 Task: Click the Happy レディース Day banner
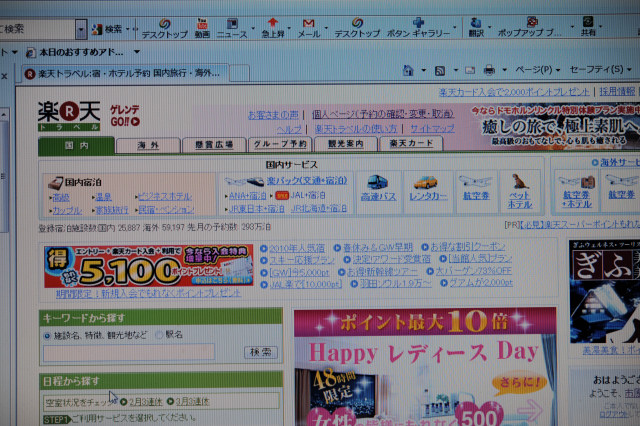pyautogui.click(x=424, y=366)
